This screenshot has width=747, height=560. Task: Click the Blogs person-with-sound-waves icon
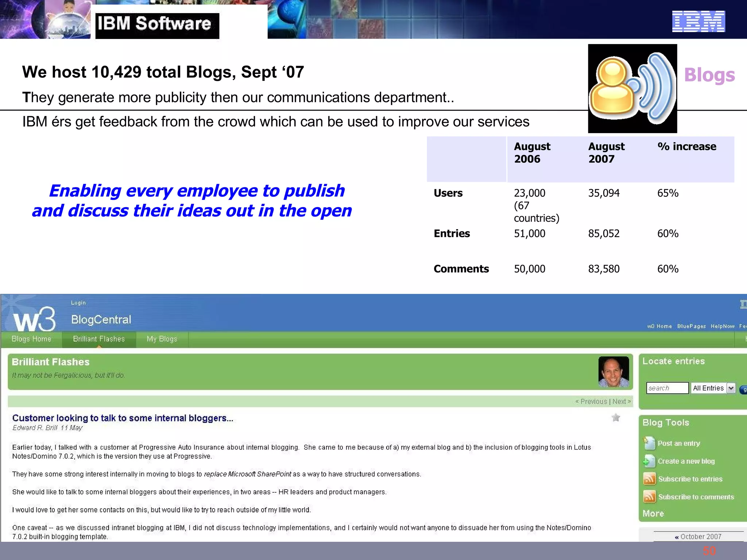[x=632, y=89]
